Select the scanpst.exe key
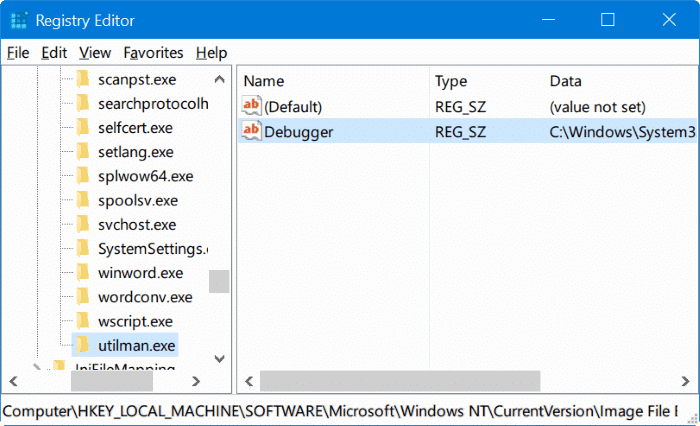The height and width of the screenshot is (426, 700). tap(137, 80)
